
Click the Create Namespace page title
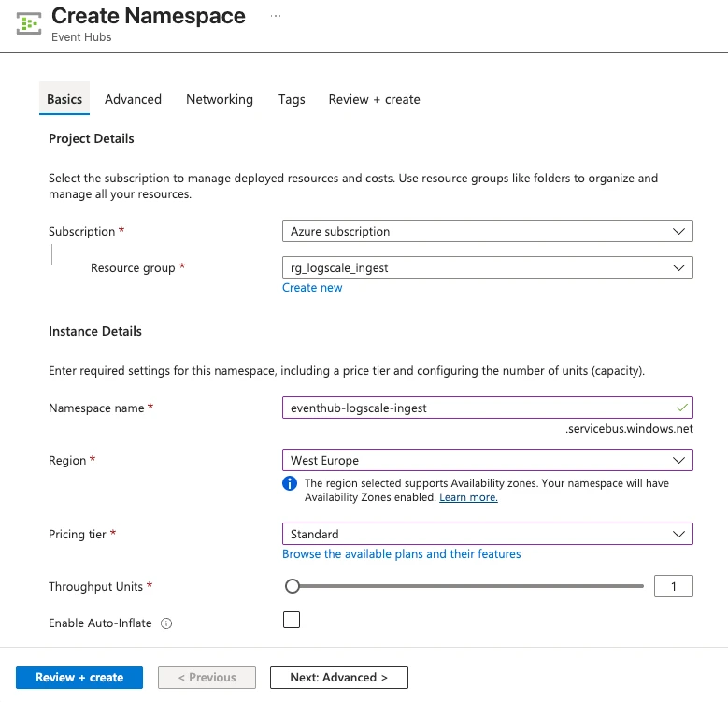[x=148, y=16]
